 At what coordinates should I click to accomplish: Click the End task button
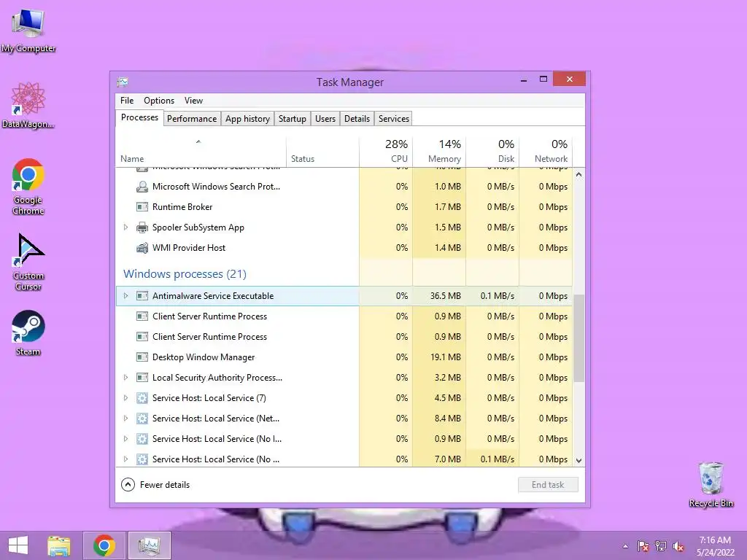(x=548, y=485)
